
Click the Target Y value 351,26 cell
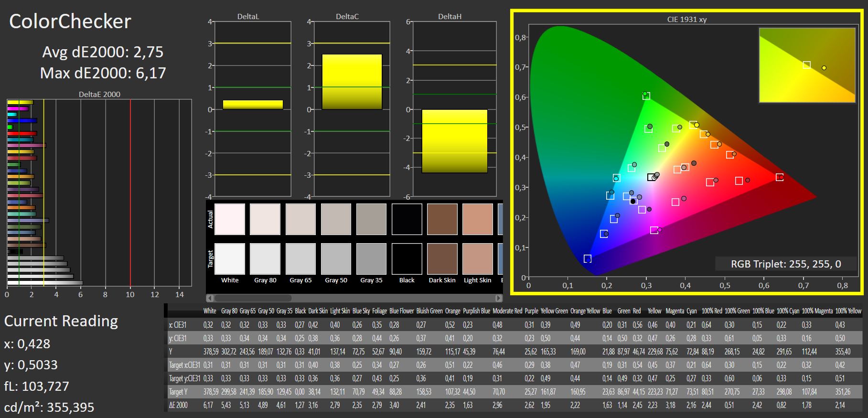tap(843, 392)
